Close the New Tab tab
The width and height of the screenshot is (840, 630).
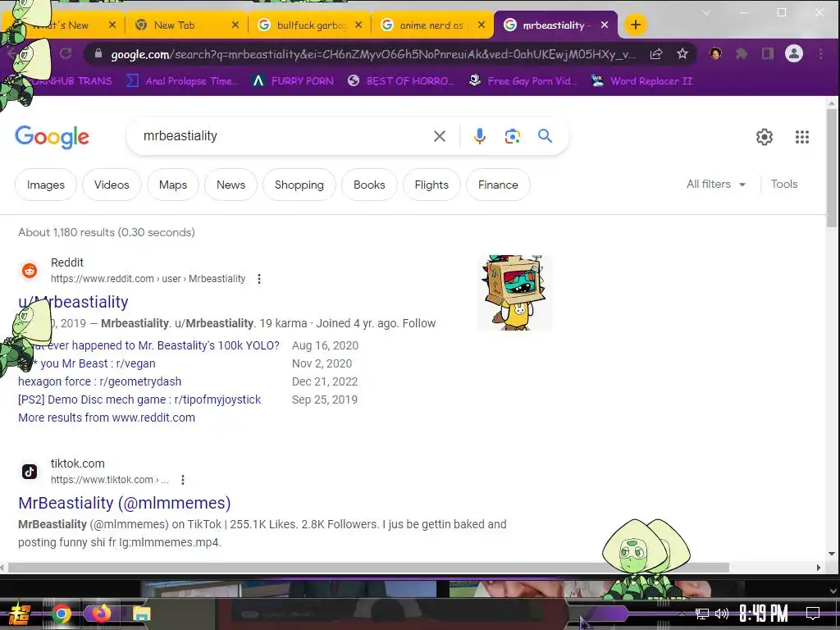[235, 25]
